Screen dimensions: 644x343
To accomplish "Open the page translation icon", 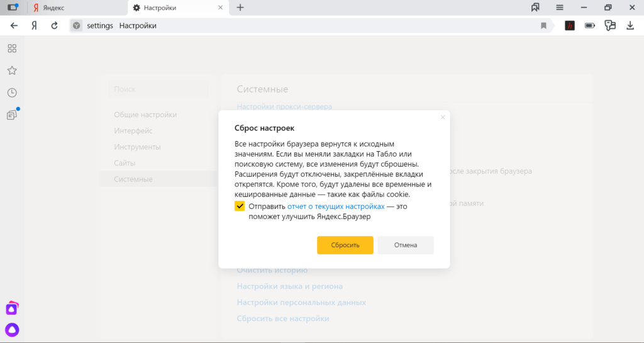I will [610, 25].
